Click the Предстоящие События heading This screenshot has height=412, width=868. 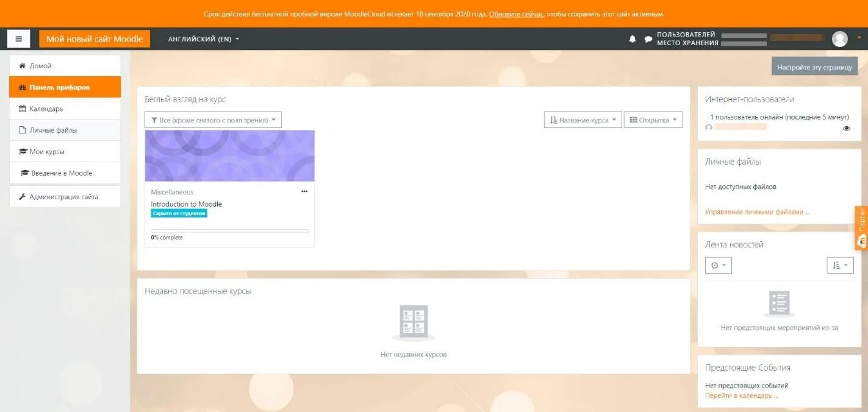click(x=748, y=368)
